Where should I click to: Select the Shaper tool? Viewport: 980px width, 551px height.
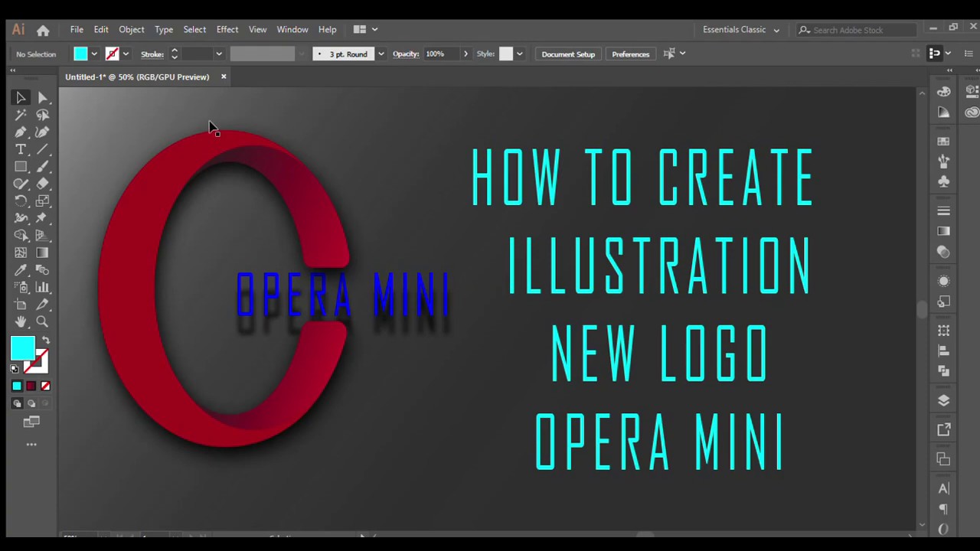[21, 184]
